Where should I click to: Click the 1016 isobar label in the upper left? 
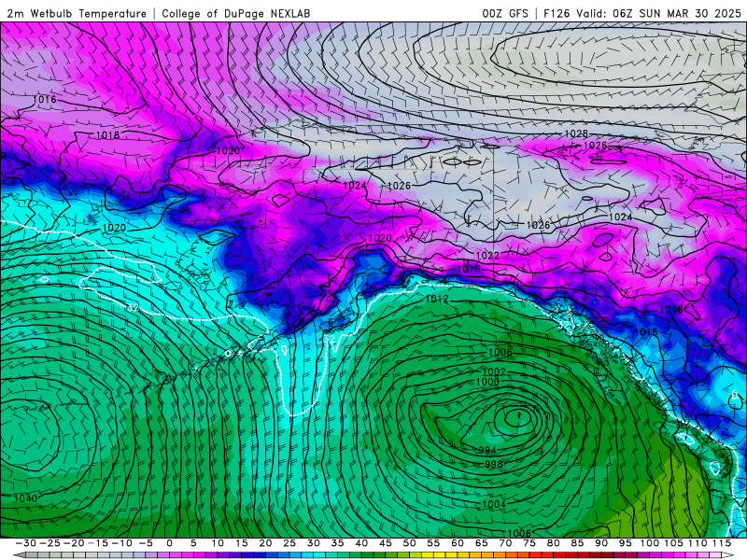[44, 100]
